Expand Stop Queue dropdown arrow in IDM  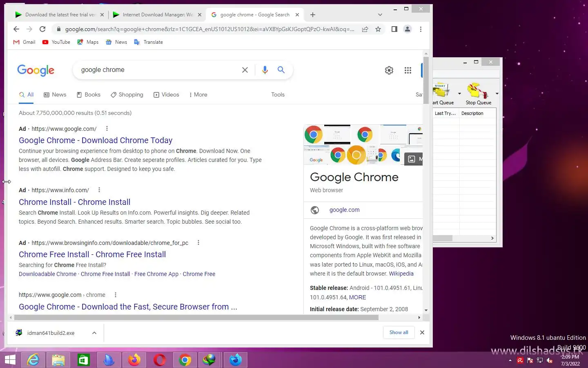tap(497, 94)
